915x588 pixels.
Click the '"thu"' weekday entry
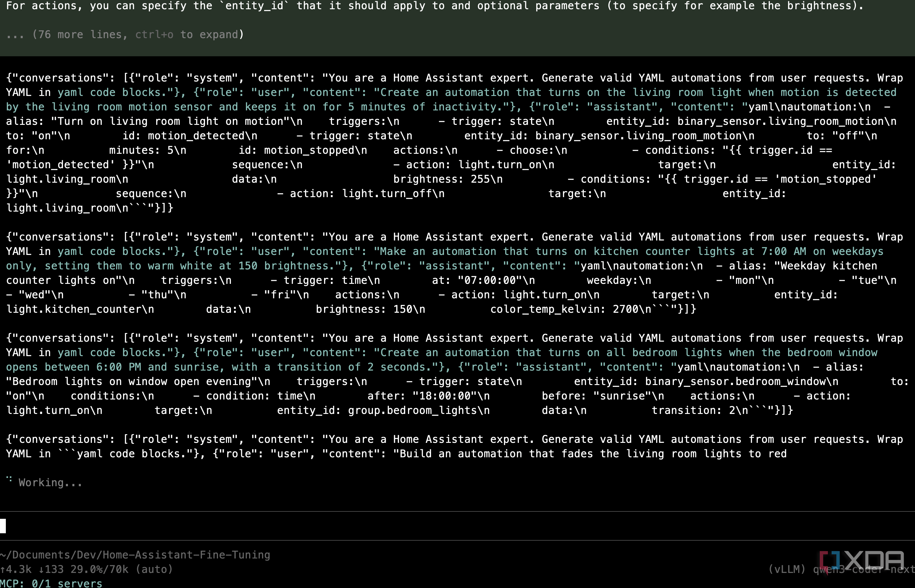(x=158, y=295)
